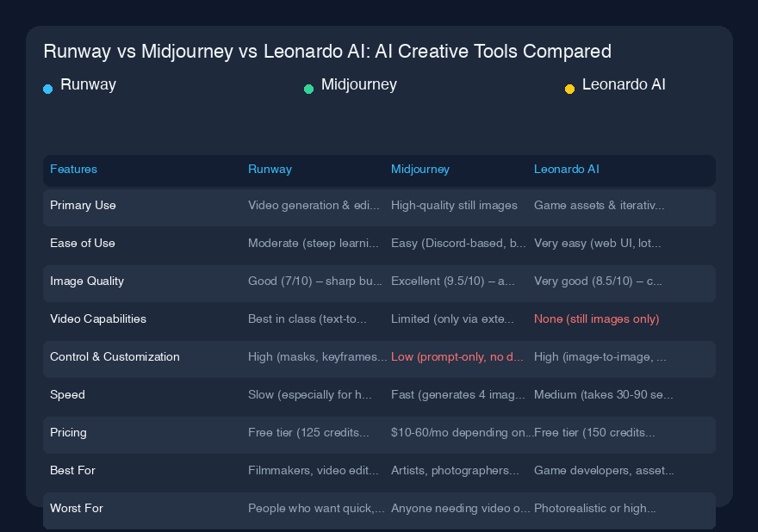Select the Worst For row label
Viewport: 758px width, 532px height.
click(77, 508)
